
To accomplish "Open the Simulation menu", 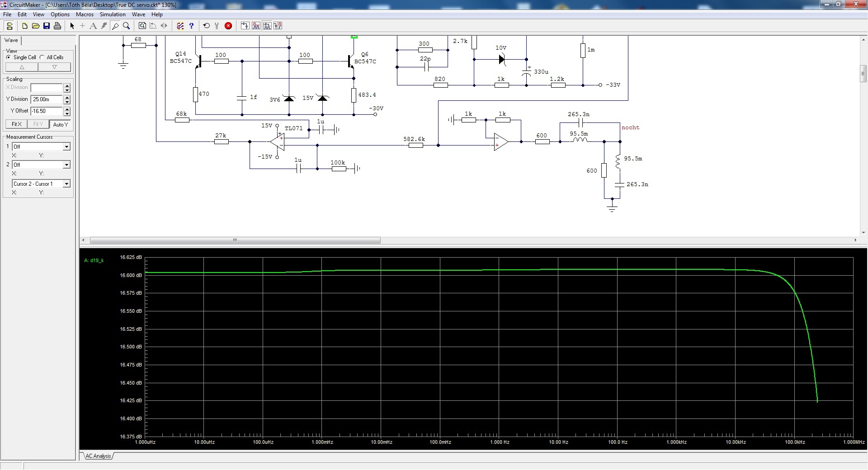I will pos(113,14).
